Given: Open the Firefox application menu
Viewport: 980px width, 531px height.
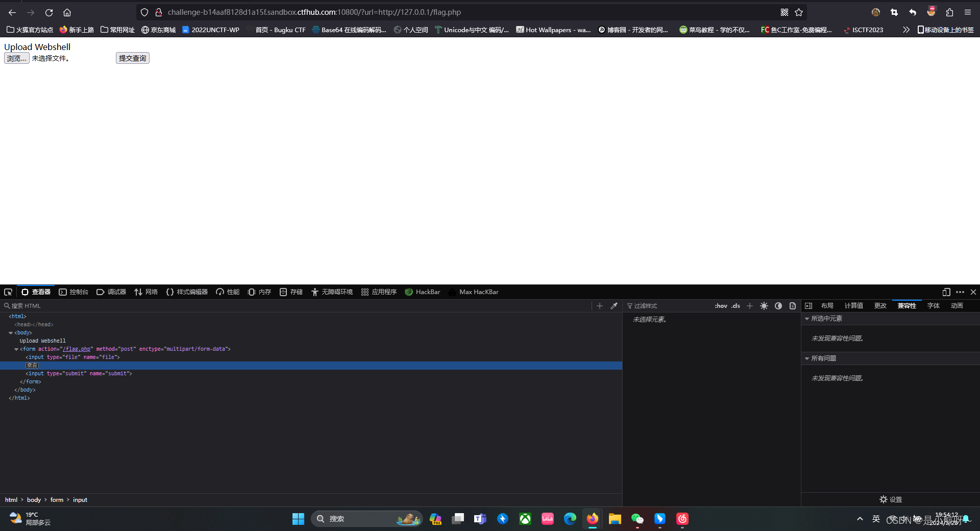Looking at the screenshot, I should pyautogui.click(x=968, y=12).
